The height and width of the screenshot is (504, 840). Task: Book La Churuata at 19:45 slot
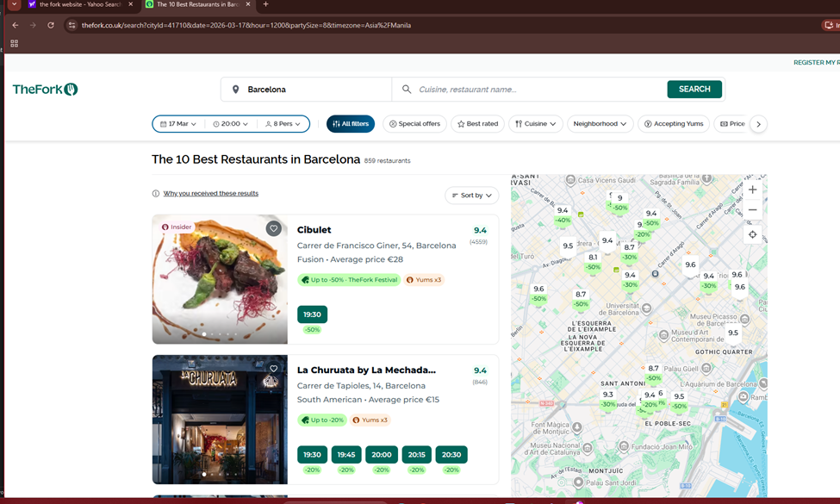346,455
